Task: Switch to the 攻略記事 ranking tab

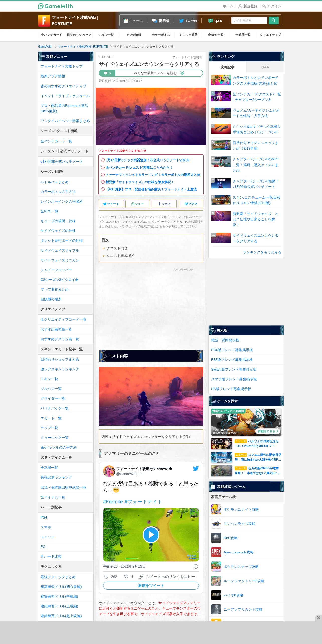Action: (x=227, y=67)
